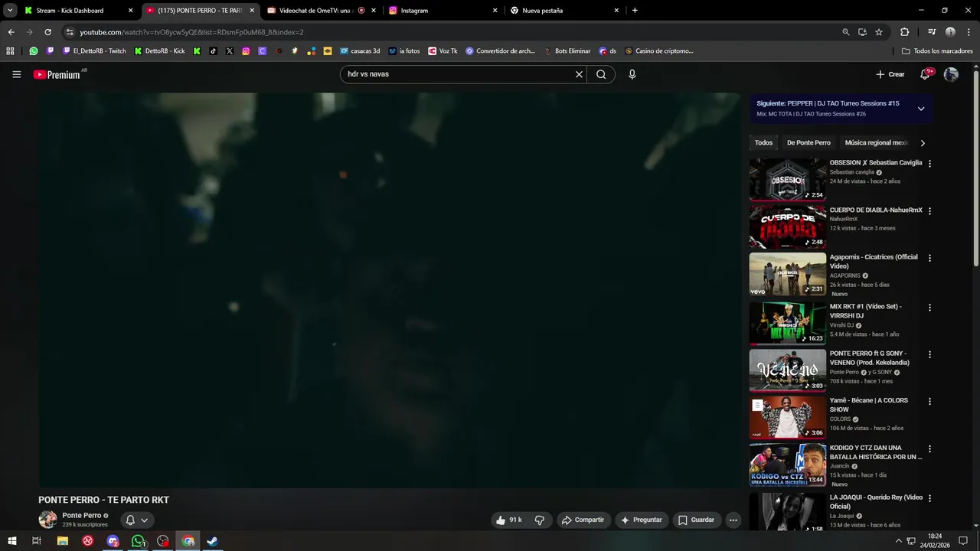Show hidden system tray icons

click(899, 541)
